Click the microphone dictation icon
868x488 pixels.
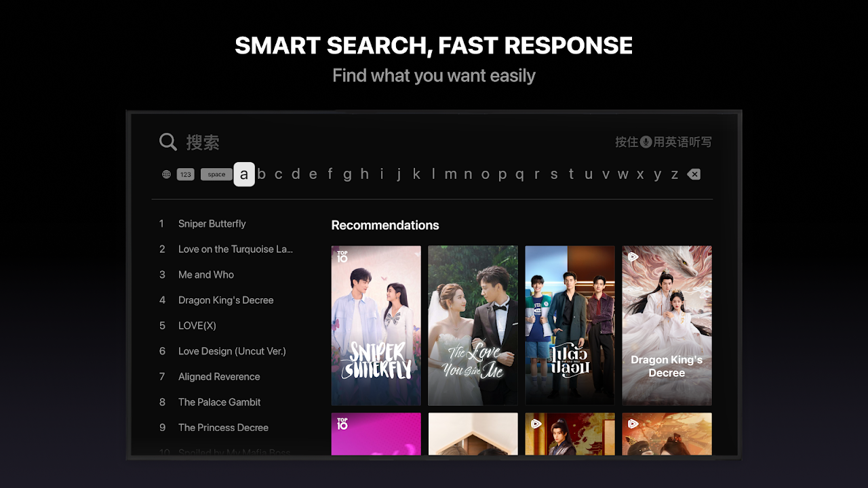(x=646, y=142)
